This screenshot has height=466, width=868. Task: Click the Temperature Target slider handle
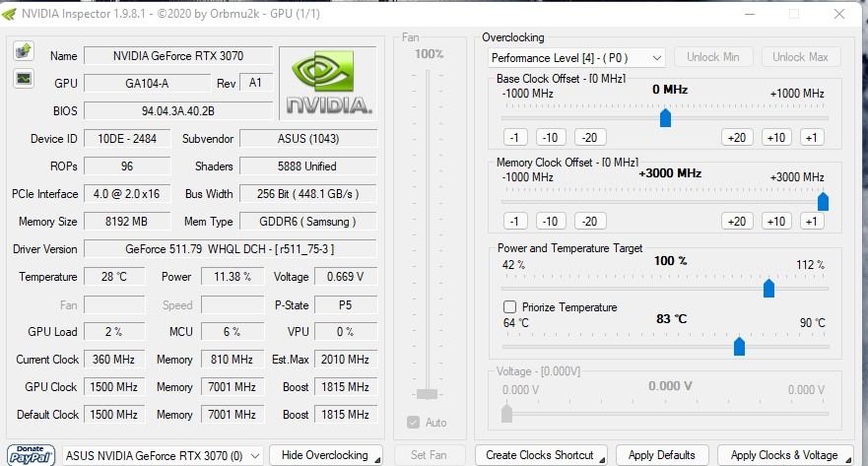pyautogui.click(x=739, y=347)
